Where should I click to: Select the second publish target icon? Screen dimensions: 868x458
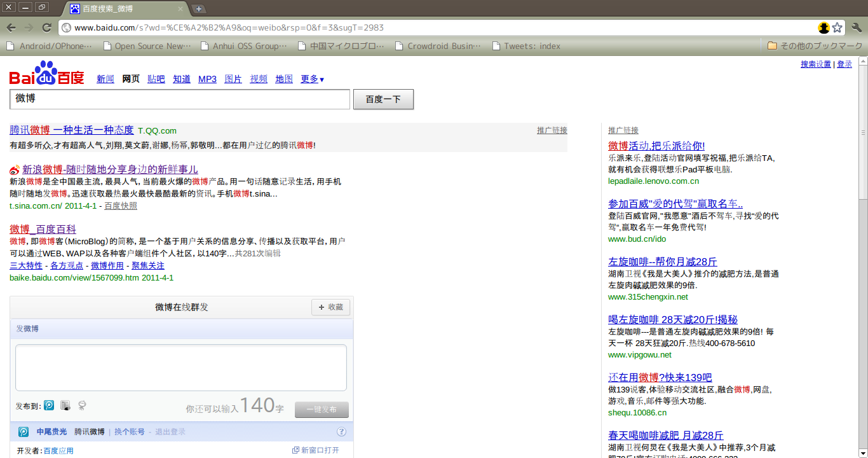(65, 405)
